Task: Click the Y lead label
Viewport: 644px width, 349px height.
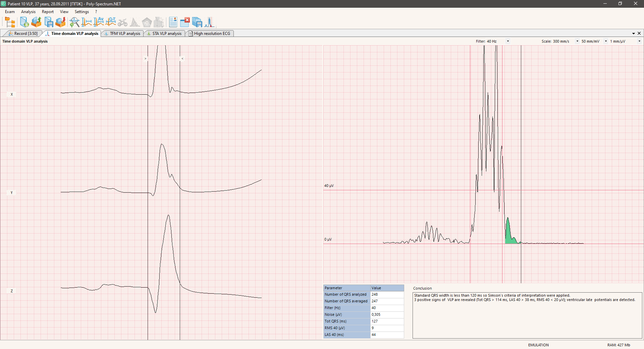Action: click(12, 193)
